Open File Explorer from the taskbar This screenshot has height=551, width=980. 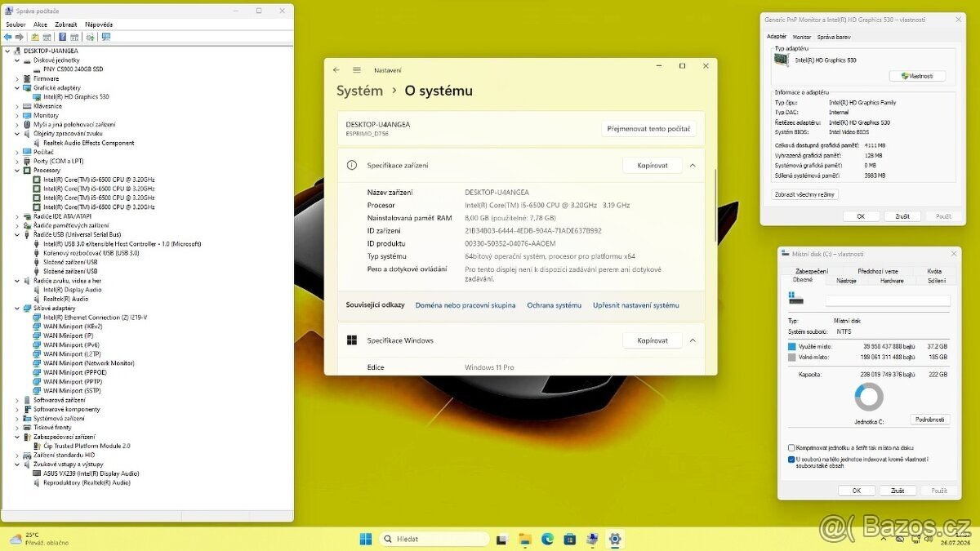(x=525, y=539)
